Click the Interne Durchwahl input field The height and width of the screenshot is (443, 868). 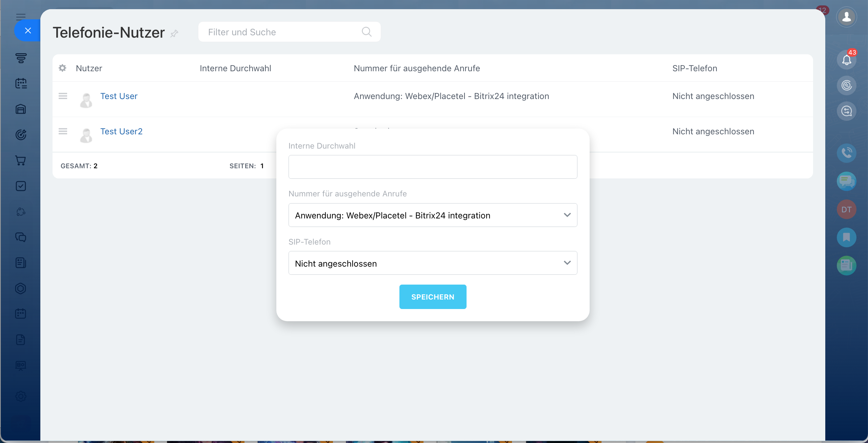pyautogui.click(x=433, y=167)
